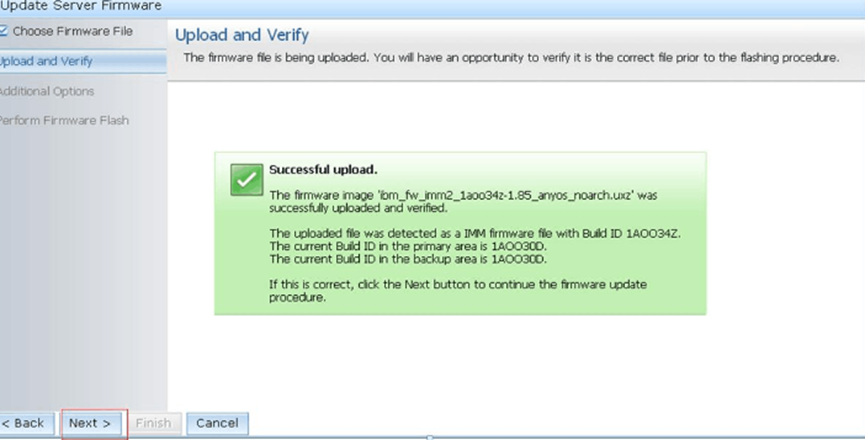Click the Upload and Verify page heading

tap(242, 34)
